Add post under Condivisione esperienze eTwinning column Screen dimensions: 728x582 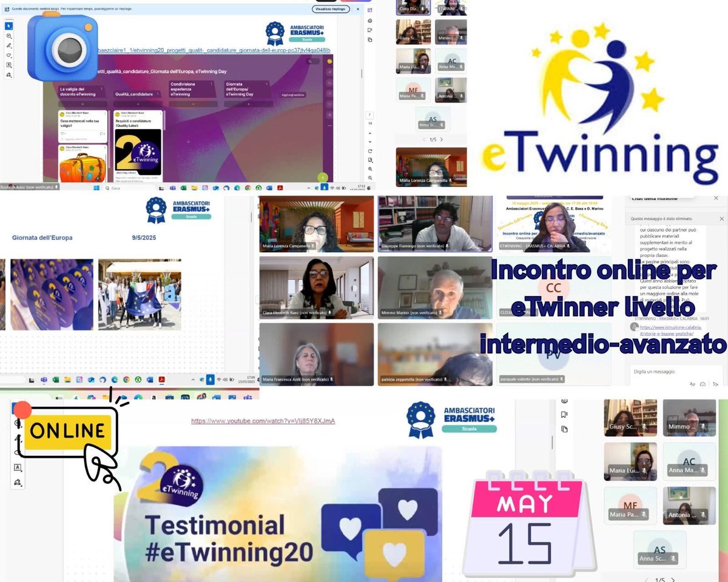click(193, 104)
